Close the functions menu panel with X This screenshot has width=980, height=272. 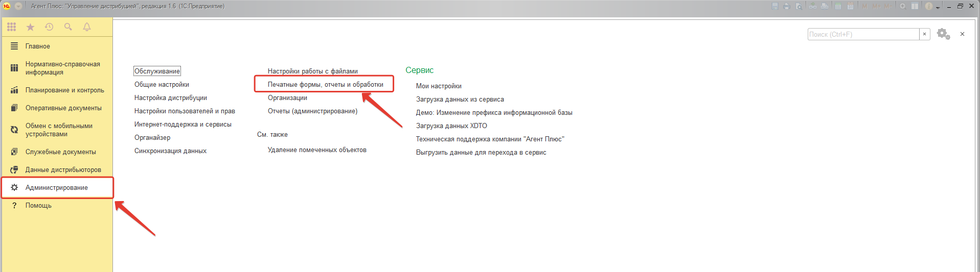coord(962,34)
